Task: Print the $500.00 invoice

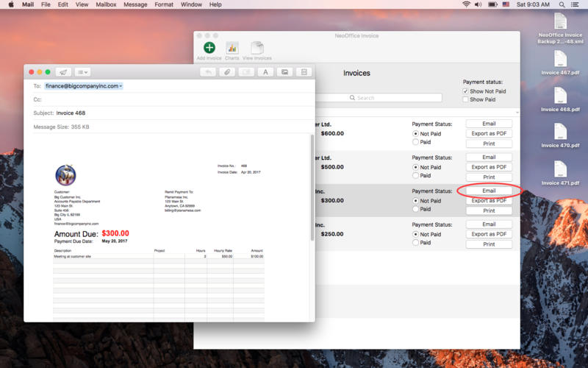Action: (x=489, y=177)
